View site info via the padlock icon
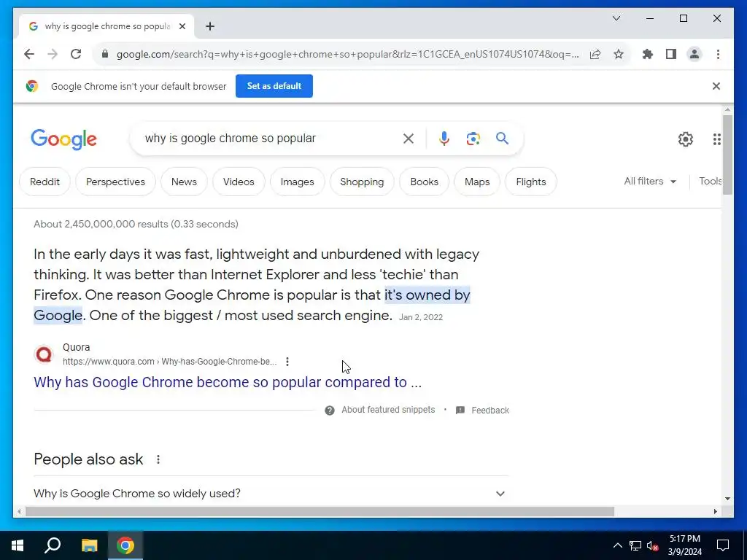747x560 pixels. [x=105, y=54]
